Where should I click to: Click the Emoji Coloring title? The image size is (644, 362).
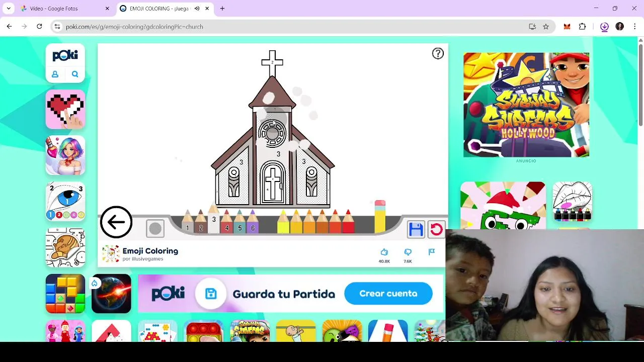[150, 251]
